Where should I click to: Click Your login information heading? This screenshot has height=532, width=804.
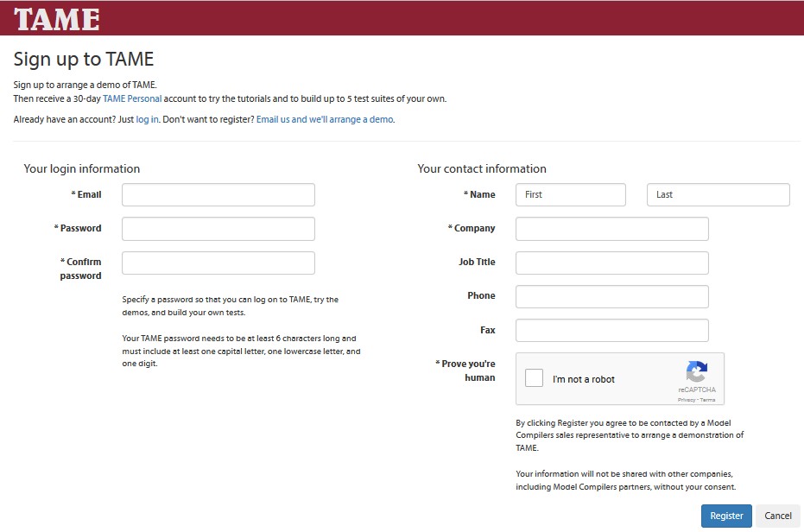[81, 168]
